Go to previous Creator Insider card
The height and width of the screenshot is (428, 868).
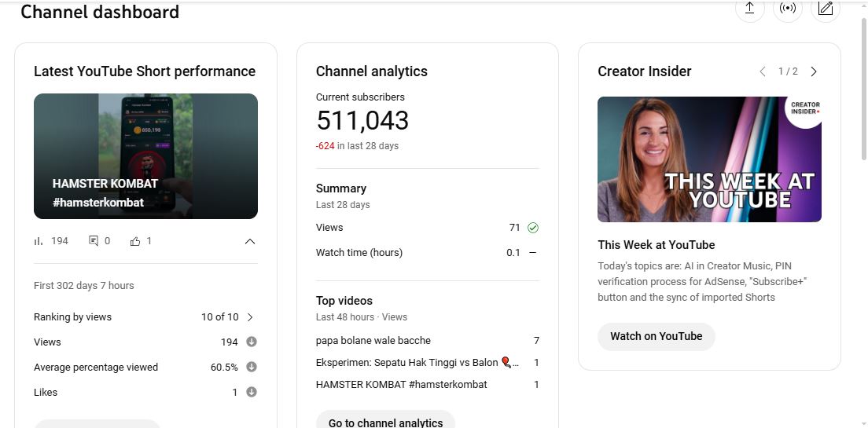tap(763, 71)
